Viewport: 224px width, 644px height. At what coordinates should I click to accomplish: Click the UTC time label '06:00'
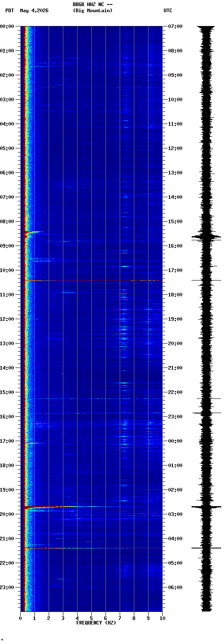tap(175, 587)
